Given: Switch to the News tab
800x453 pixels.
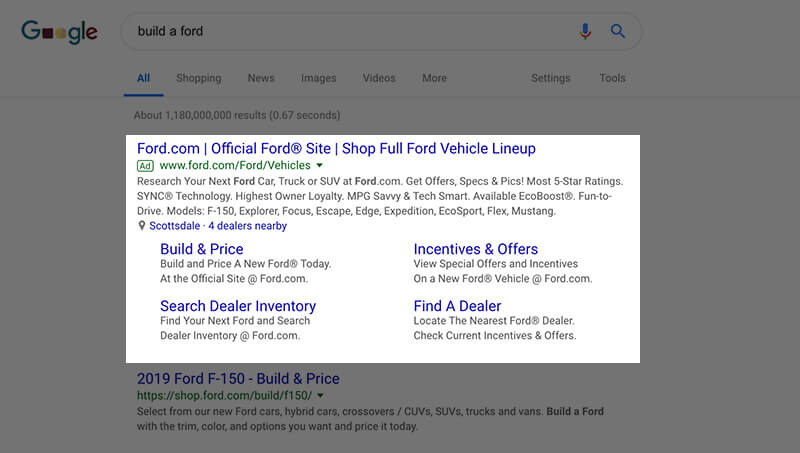Looking at the screenshot, I should pos(261,78).
